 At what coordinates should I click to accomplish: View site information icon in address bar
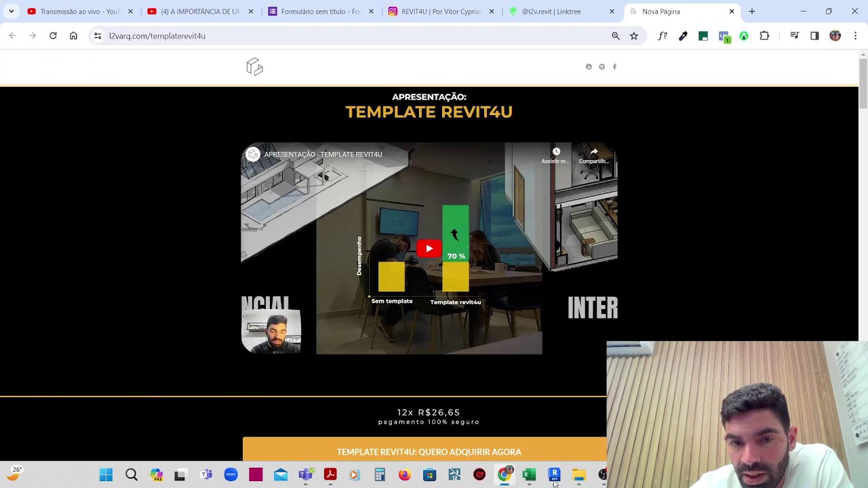[98, 36]
